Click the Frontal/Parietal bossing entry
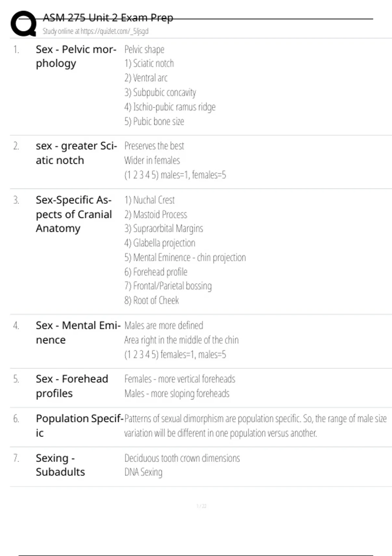Image resolution: width=392 pixels, height=556 pixels. pyautogui.click(x=168, y=286)
